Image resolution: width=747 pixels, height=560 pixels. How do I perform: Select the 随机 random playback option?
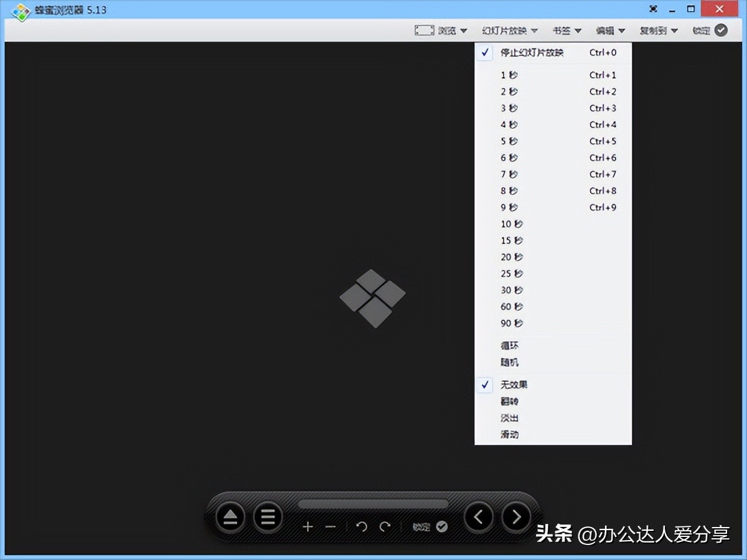(x=509, y=362)
